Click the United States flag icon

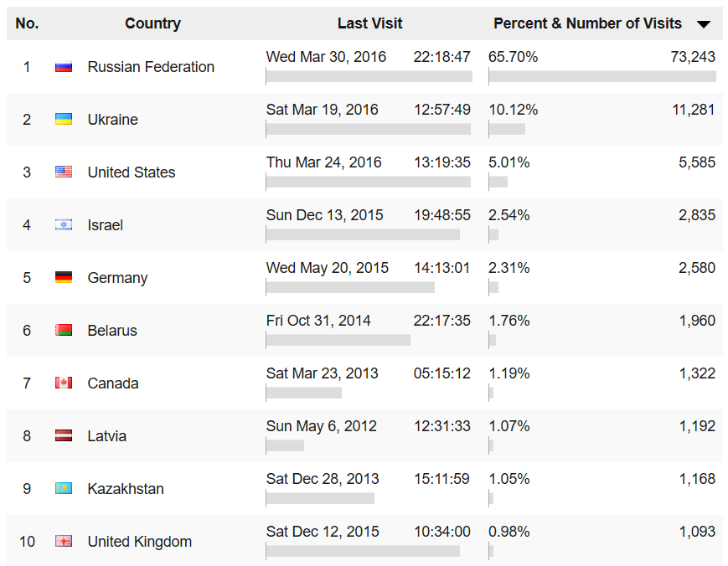click(64, 172)
